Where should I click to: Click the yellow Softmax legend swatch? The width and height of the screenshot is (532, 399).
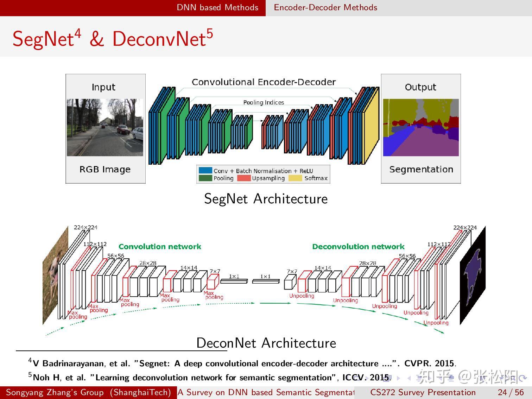pyautogui.click(x=295, y=178)
